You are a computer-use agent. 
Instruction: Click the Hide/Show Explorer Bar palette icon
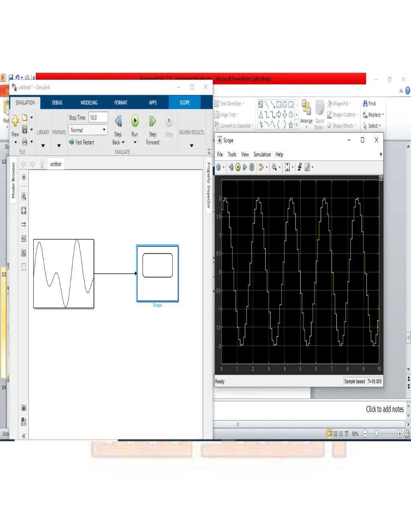click(x=24, y=177)
